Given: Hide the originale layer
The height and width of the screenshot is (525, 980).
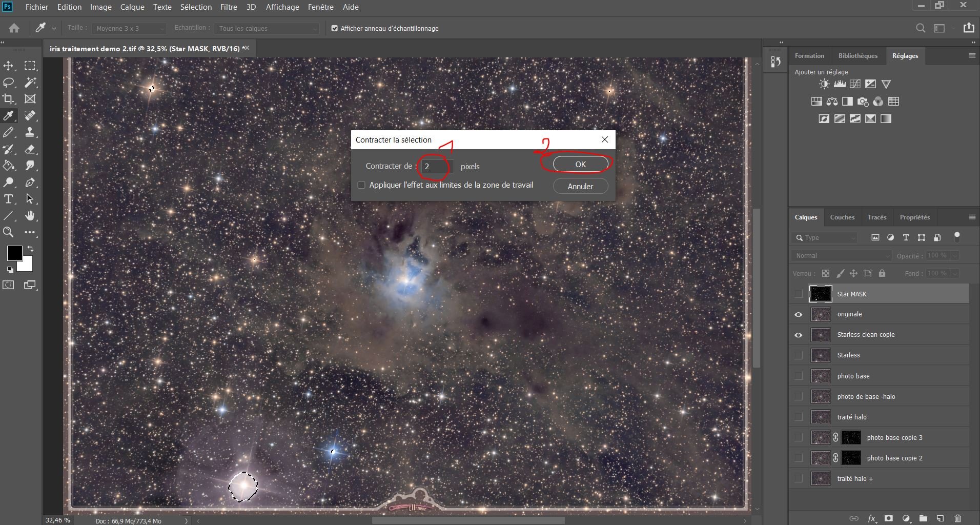Looking at the screenshot, I should click(799, 314).
